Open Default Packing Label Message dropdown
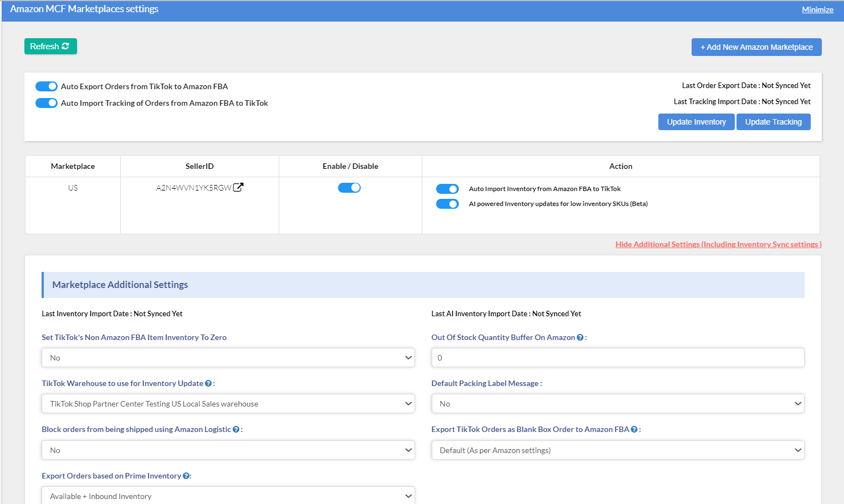The image size is (844, 504). (x=617, y=404)
